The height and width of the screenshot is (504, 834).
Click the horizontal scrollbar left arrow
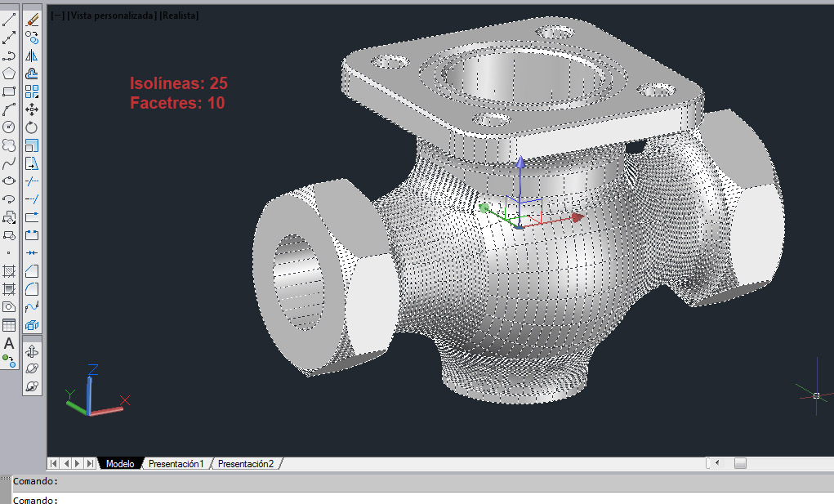pos(717,463)
